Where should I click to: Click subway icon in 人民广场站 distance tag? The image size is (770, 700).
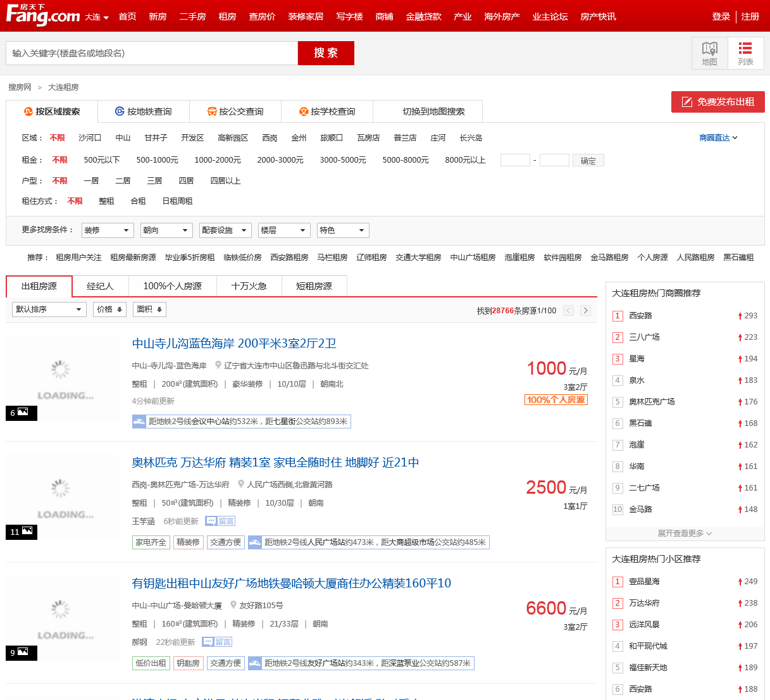coord(255,542)
